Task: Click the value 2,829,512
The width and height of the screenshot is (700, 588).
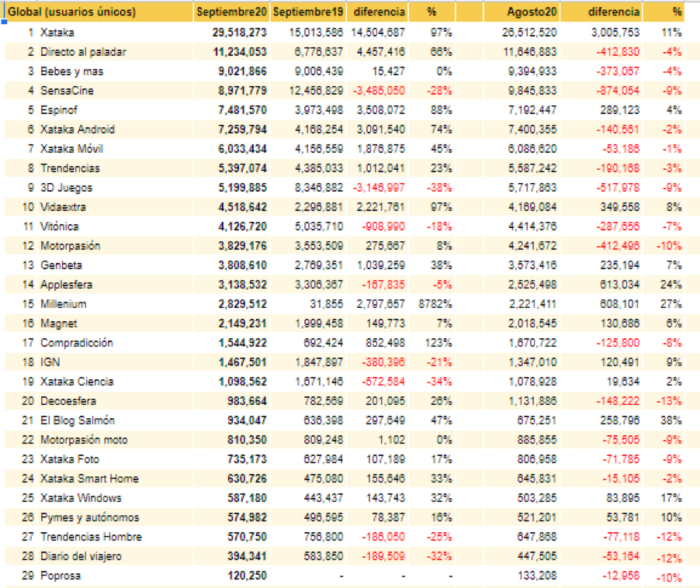Action: tap(242, 304)
